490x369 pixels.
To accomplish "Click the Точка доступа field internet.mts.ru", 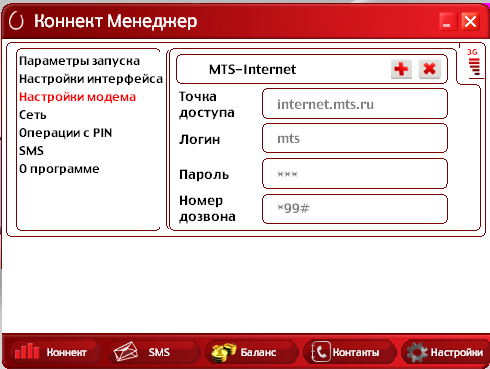I will coord(355,104).
